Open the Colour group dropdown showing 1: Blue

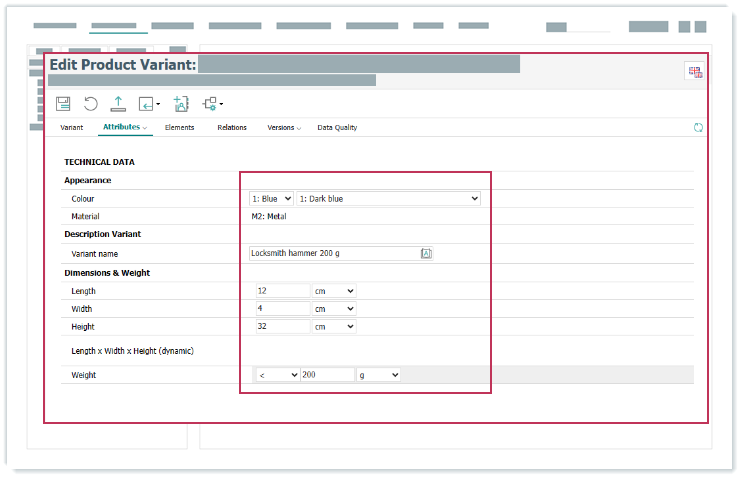(271, 199)
